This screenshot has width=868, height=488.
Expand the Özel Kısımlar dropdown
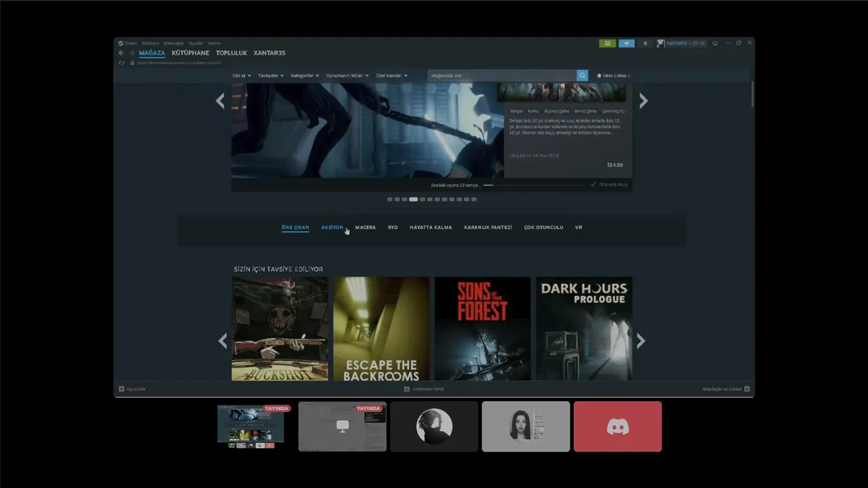pos(391,75)
